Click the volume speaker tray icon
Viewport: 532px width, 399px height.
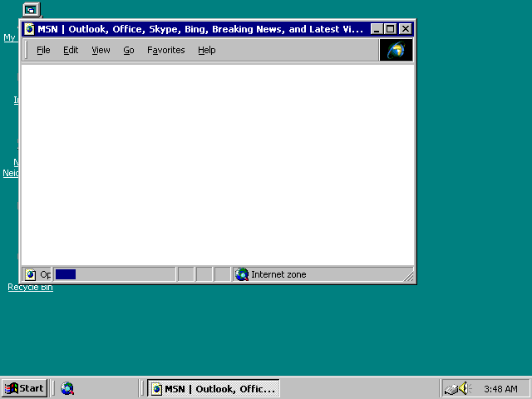[465, 388]
